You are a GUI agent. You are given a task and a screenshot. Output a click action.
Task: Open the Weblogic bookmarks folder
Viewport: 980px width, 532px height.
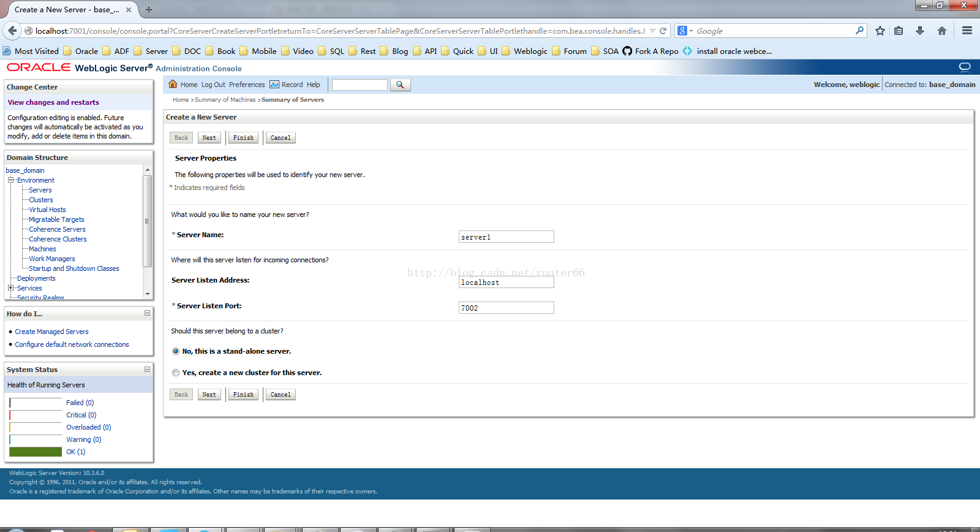coord(525,51)
